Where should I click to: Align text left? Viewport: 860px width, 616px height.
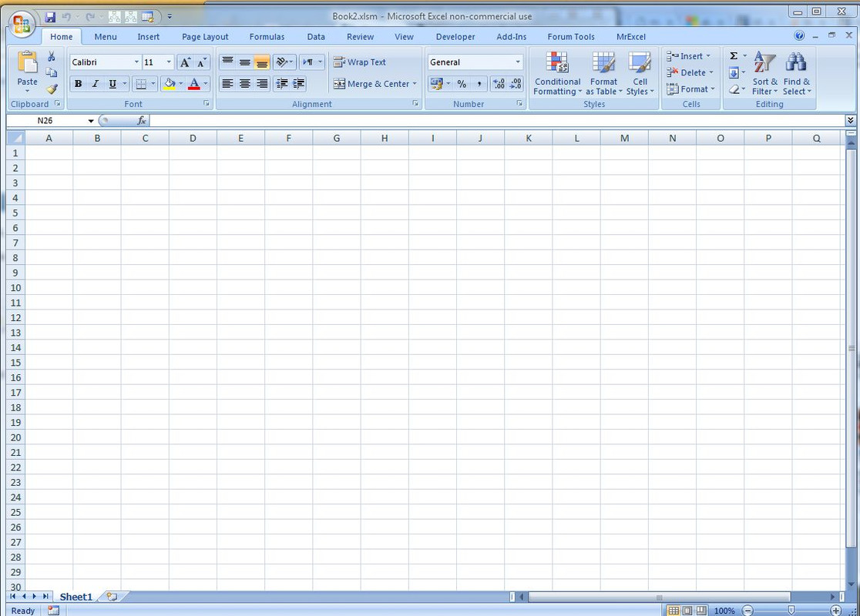point(227,83)
